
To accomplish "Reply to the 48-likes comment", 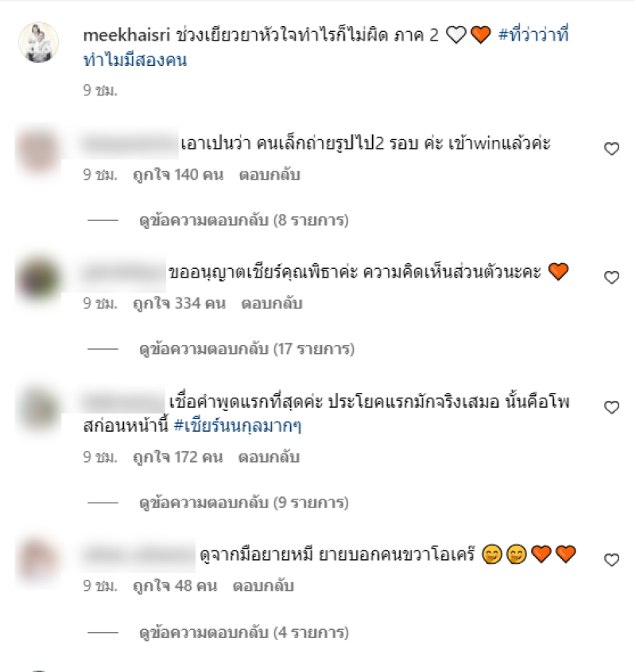I will [x=263, y=586].
